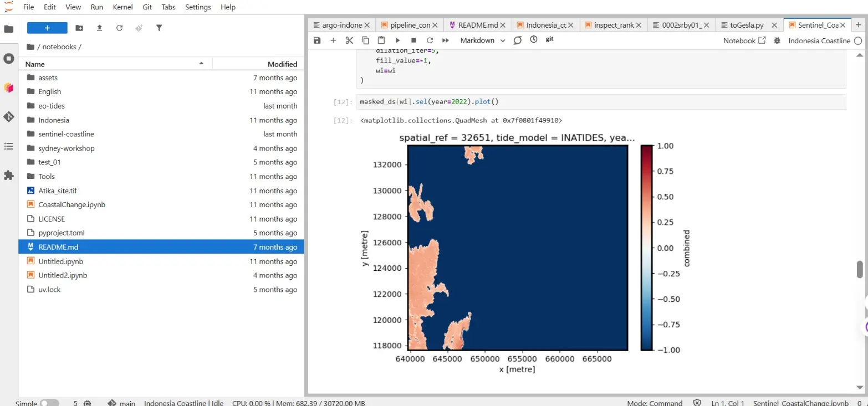Open the Git sidebar panel

tap(9, 116)
